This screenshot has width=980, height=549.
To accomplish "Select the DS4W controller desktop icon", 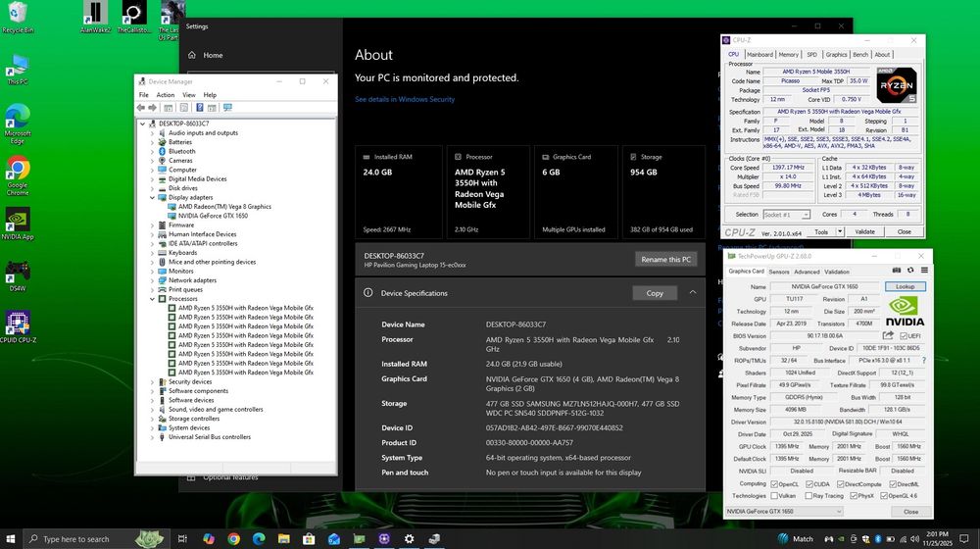I will pos(18,275).
